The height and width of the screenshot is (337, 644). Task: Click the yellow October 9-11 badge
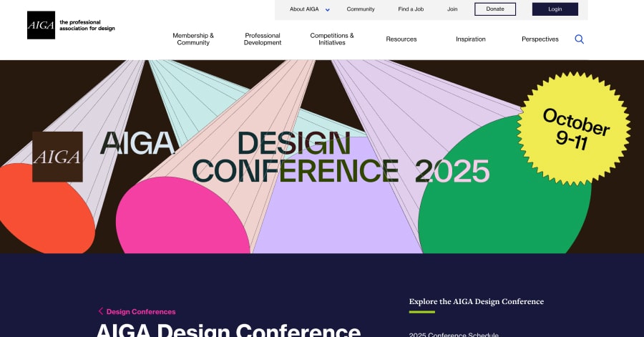tap(574, 128)
